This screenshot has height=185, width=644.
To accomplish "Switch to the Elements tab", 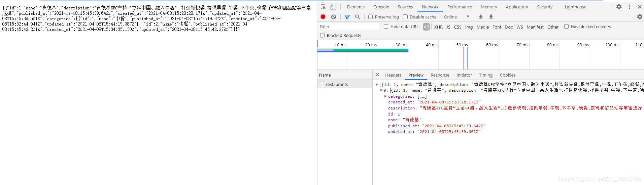I will (x=356, y=7).
